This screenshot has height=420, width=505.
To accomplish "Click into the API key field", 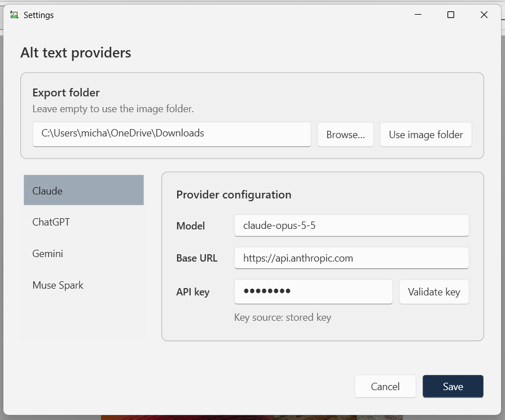I will (313, 291).
